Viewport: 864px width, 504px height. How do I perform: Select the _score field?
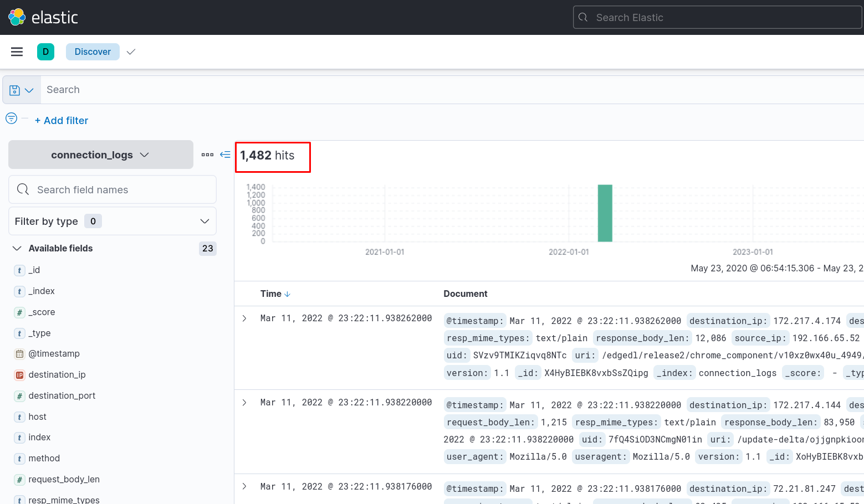coord(42,312)
